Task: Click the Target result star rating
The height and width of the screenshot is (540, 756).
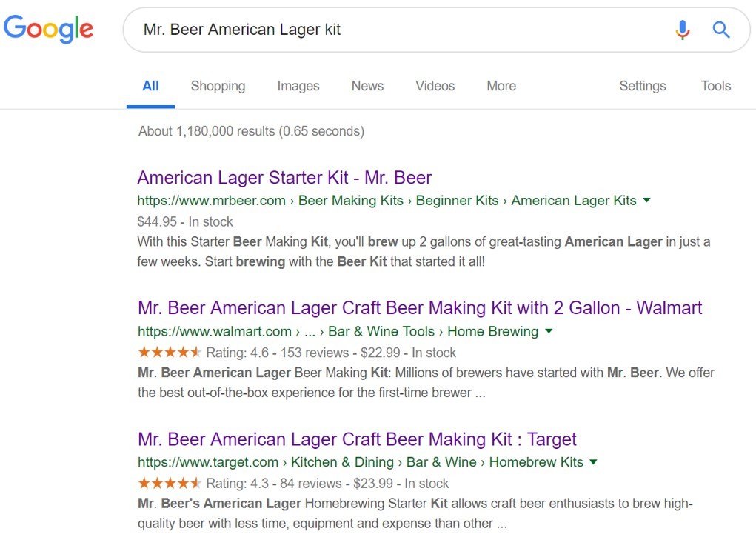Action: [x=170, y=483]
